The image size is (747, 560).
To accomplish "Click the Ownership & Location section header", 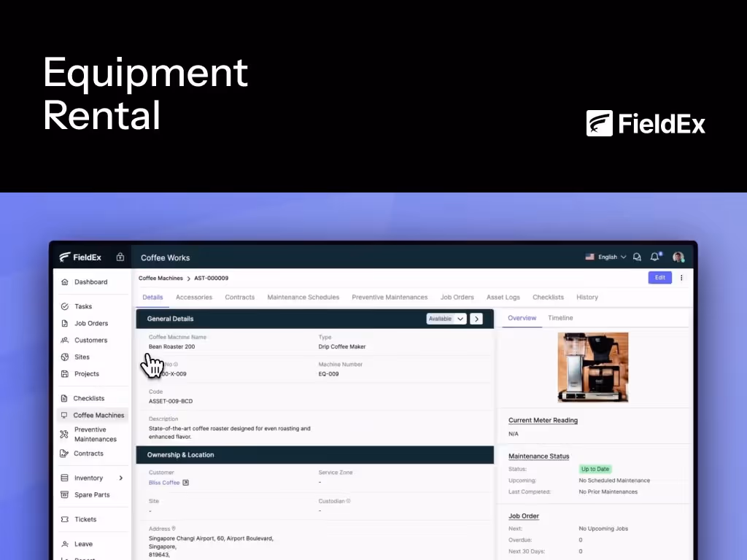I will (315, 455).
